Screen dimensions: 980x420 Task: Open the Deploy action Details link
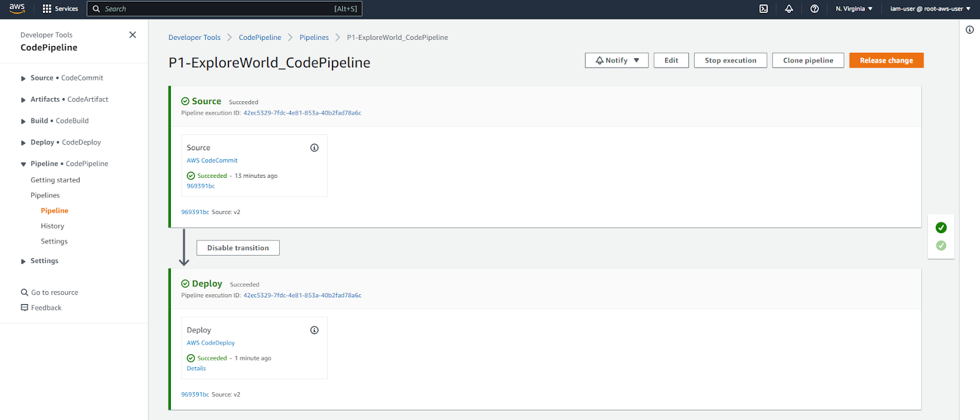(196, 368)
